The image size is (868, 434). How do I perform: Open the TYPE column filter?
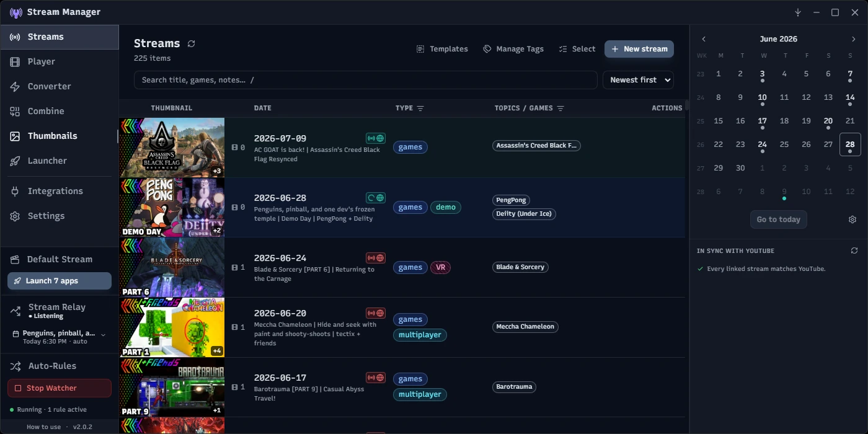tap(420, 108)
